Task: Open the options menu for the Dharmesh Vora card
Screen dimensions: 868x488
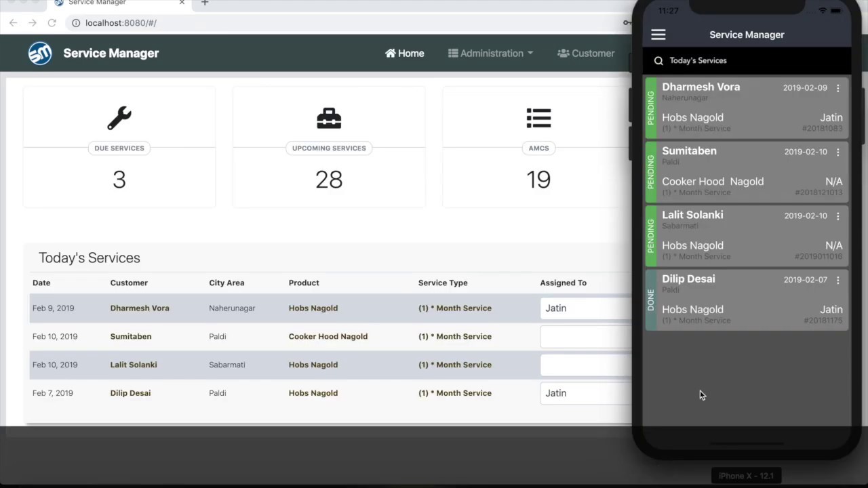Action: pos(838,88)
